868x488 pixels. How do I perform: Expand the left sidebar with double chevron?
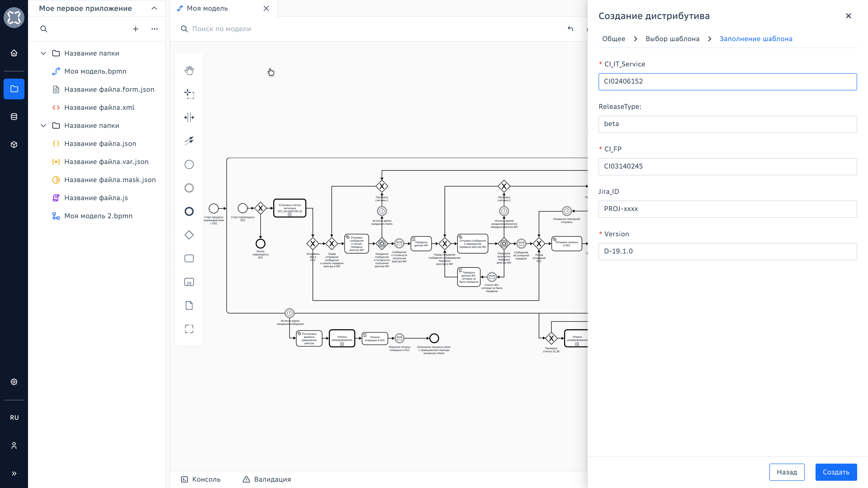pos(14,474)
